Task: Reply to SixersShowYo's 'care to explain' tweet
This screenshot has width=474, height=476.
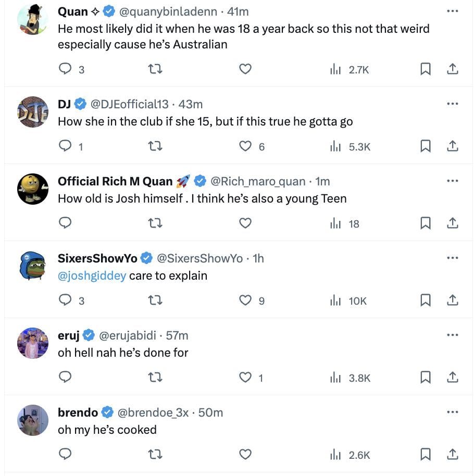Action: (65, 300)
